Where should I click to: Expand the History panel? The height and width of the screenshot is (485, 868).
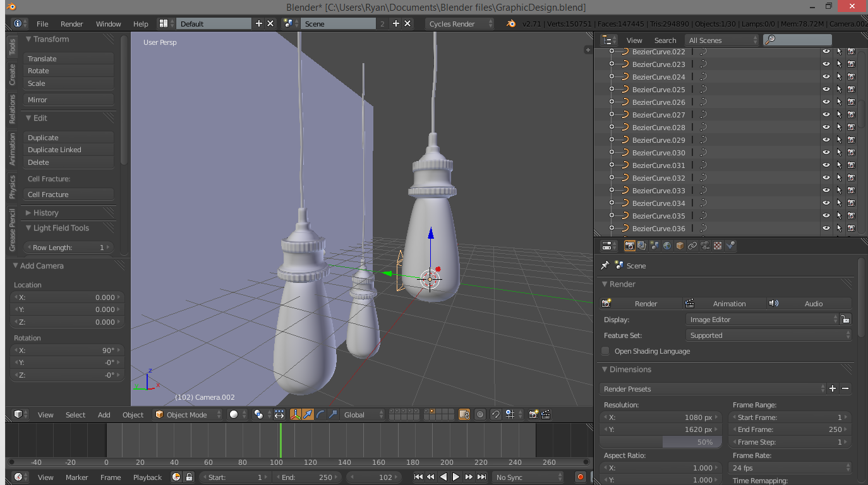(x=45, y=213)
